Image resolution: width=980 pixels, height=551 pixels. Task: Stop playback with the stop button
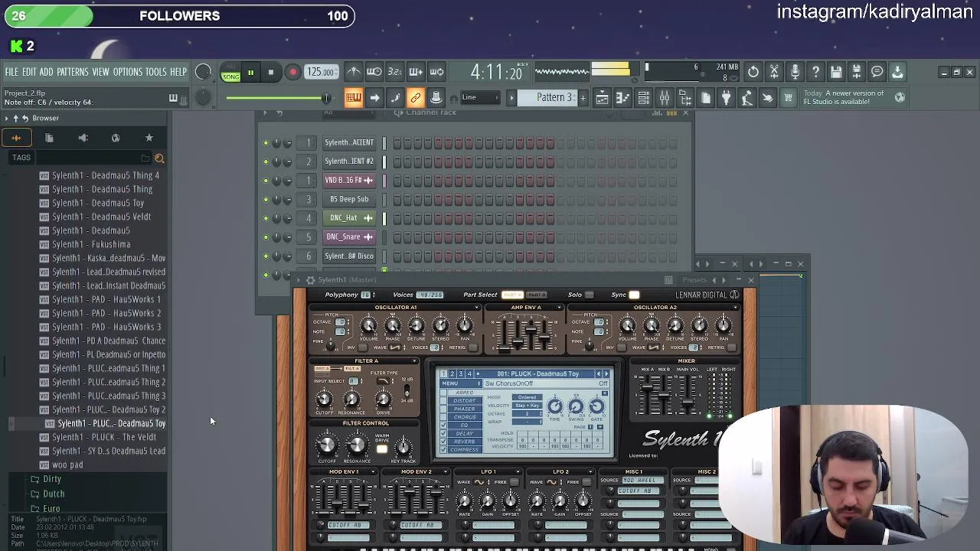(x=270, y=73)
